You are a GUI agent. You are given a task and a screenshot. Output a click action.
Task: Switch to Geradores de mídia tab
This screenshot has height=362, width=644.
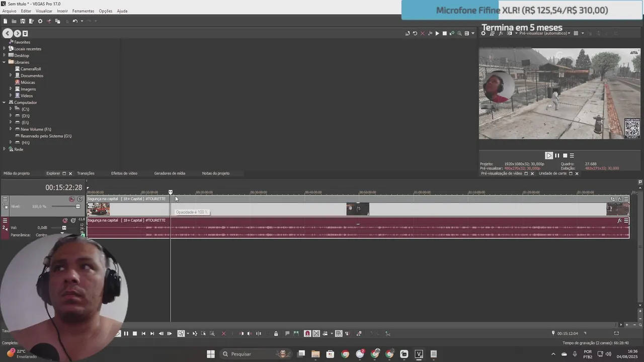point(170,173)
